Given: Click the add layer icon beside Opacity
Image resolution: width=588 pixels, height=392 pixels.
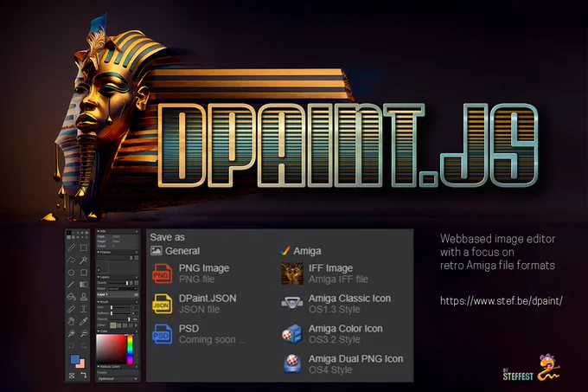Looking at the screenshot, I should pos(137,283).
